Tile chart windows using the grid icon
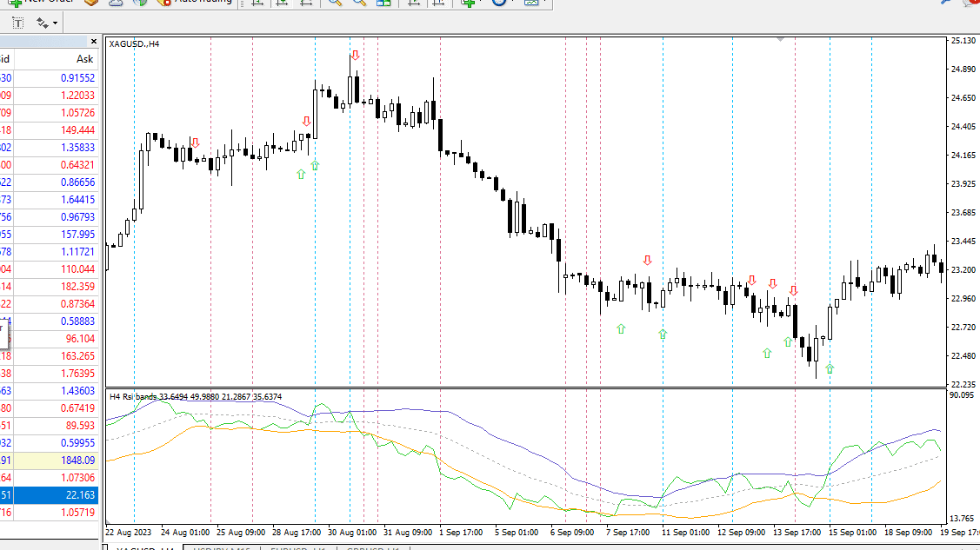This screenshot has height=550, width=980. click(383, 3)
